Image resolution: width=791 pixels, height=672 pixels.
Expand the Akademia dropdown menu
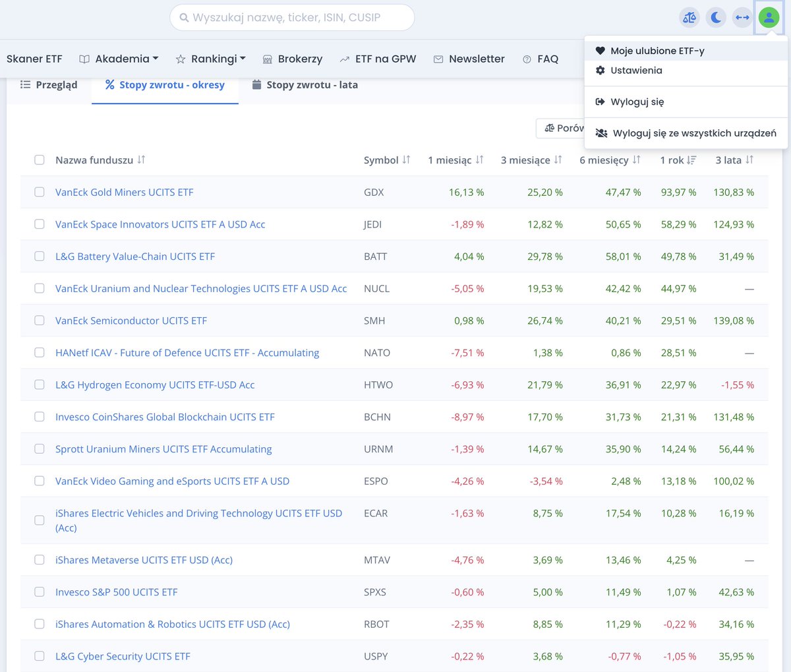click(x=119, y=59)
